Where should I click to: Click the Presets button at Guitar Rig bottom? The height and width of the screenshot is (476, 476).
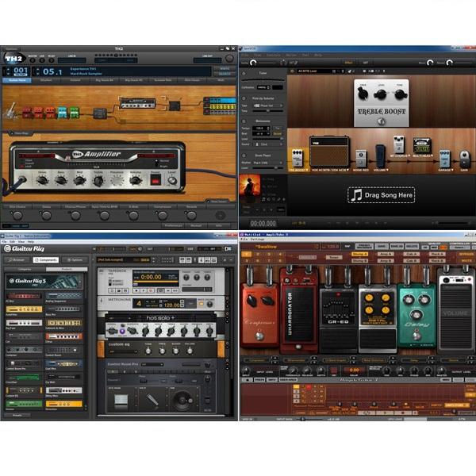(17, 415)
